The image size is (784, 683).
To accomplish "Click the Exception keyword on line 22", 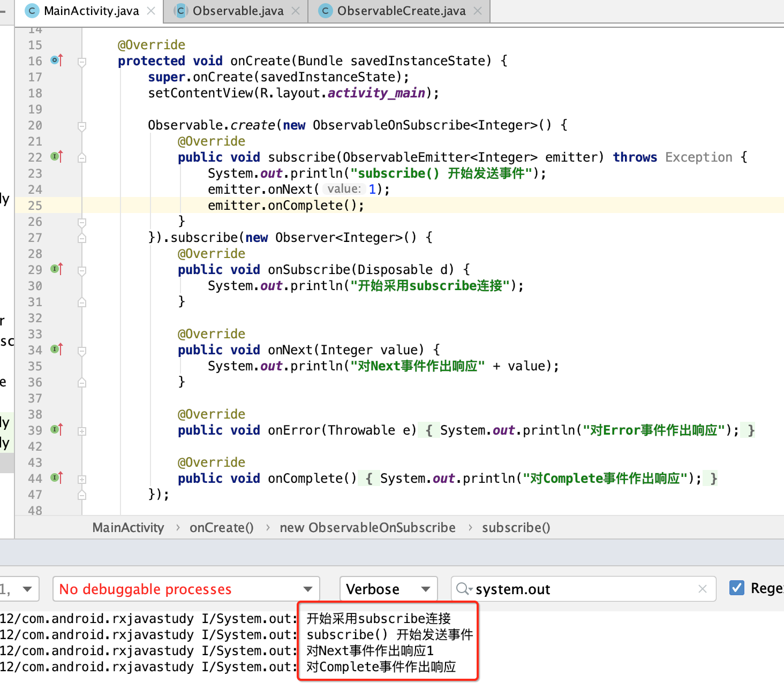I will (698, 157).
